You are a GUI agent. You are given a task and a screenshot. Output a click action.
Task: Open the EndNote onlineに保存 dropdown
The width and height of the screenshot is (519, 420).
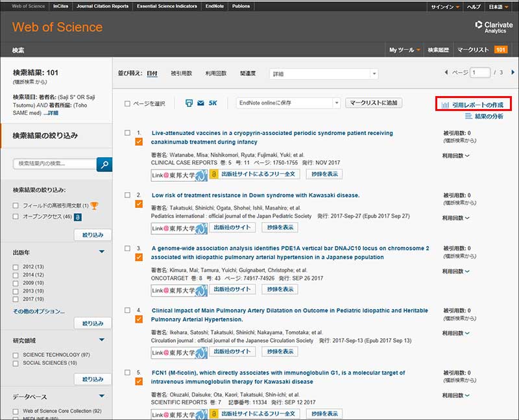[x=288, y=103]
